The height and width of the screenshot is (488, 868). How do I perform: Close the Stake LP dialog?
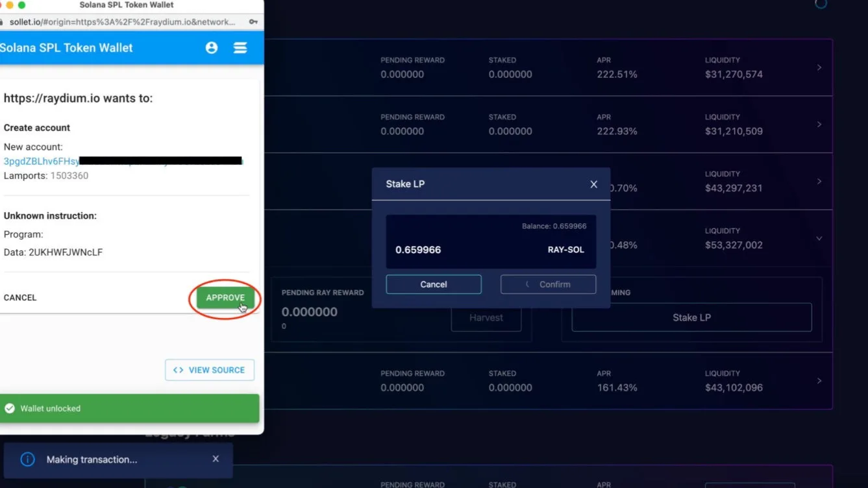593,184
